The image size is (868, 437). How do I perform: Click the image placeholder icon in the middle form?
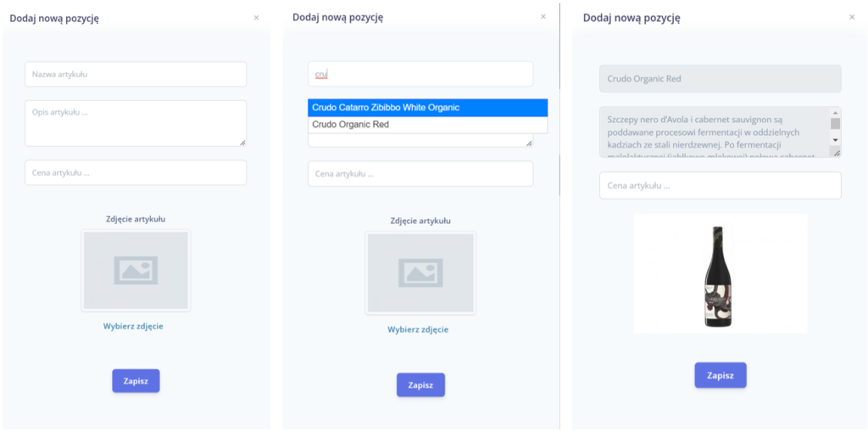pos(420,273)
